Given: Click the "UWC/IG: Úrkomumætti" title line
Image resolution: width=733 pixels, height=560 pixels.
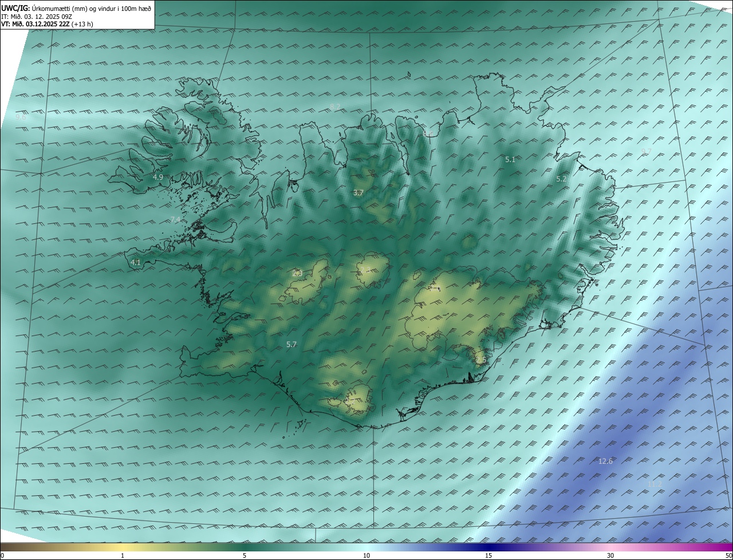Looking at the screenshot, I should [77, 8].
